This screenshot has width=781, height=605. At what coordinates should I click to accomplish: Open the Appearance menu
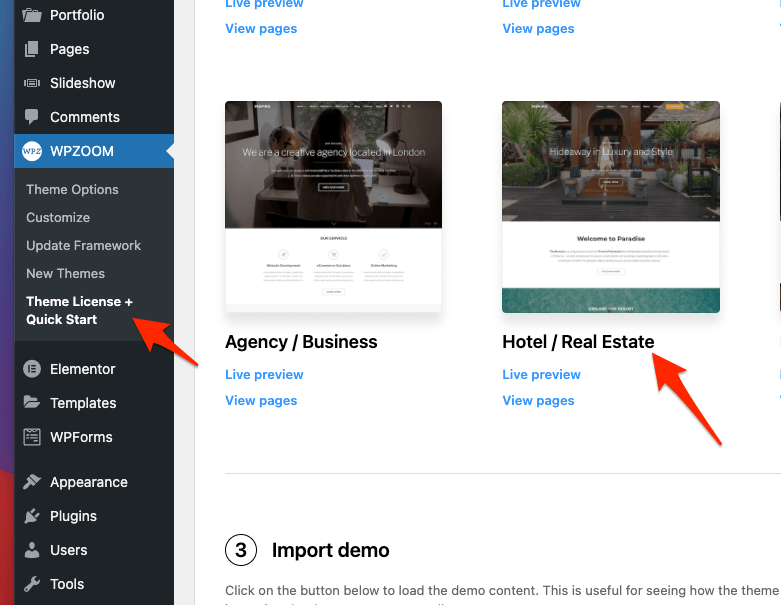click(94, 482)
